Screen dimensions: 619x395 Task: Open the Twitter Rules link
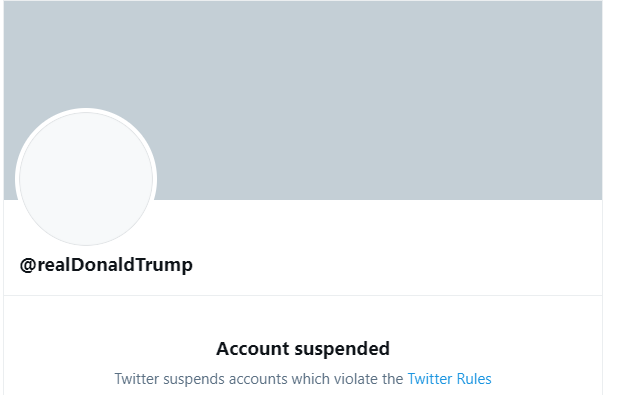tap(449, 379)
